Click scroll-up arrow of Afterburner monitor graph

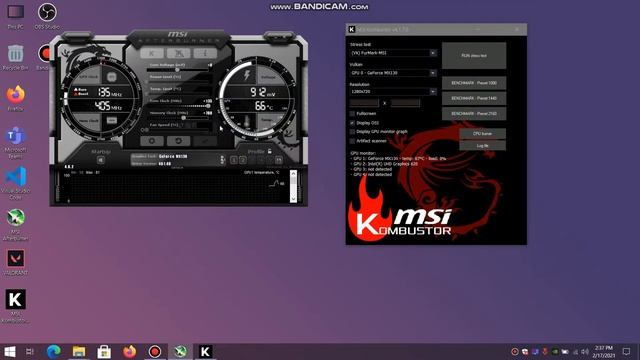tap(293, 174)
